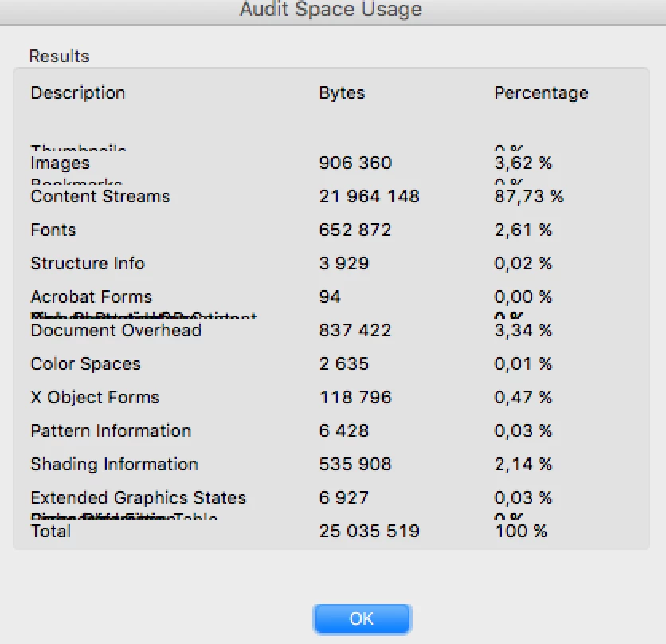The image size is (666, 644).
Task: Click the OK button
Action: coord(362,618)
